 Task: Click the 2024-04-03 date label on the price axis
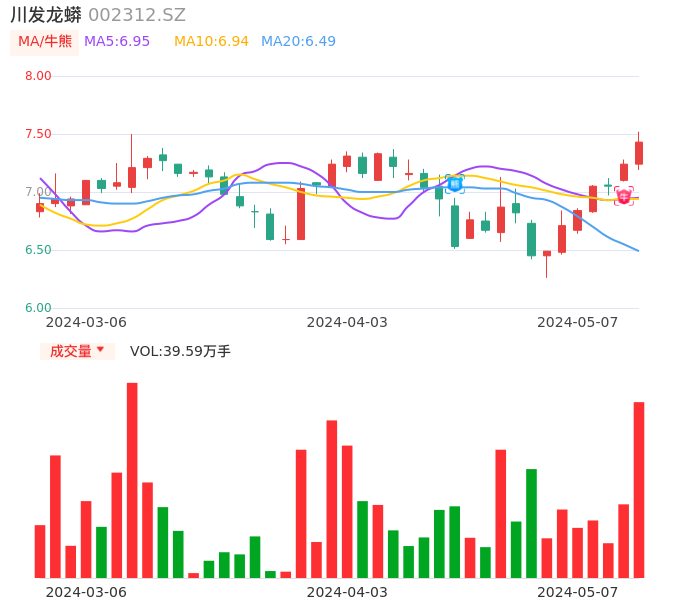[x=346, y=322]
